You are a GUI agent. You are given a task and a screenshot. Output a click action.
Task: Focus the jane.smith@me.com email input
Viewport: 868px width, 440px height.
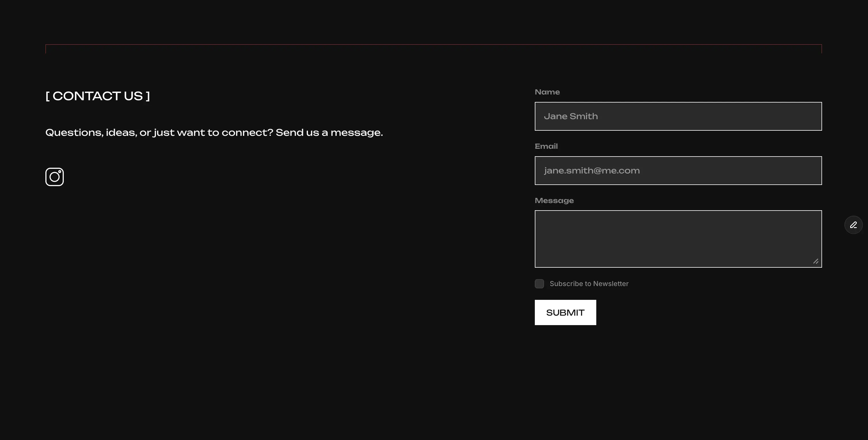(678, 171)
